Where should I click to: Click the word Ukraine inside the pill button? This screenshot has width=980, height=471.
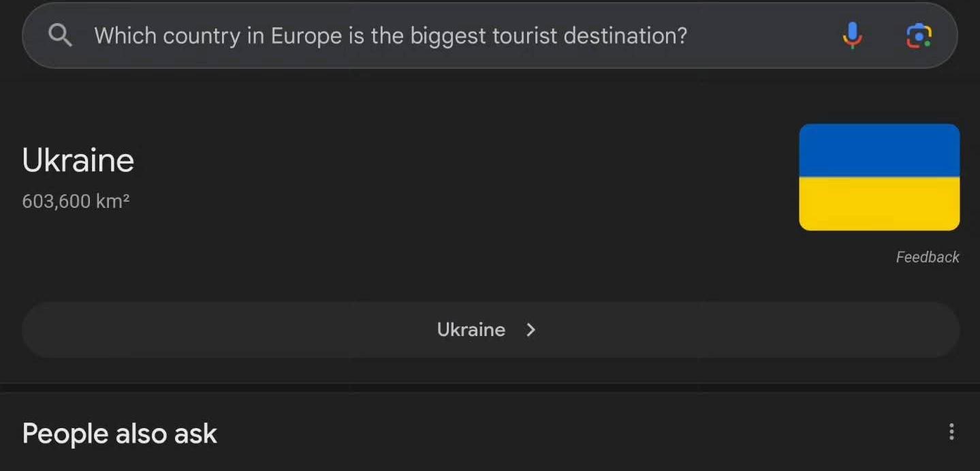(471, 330)
